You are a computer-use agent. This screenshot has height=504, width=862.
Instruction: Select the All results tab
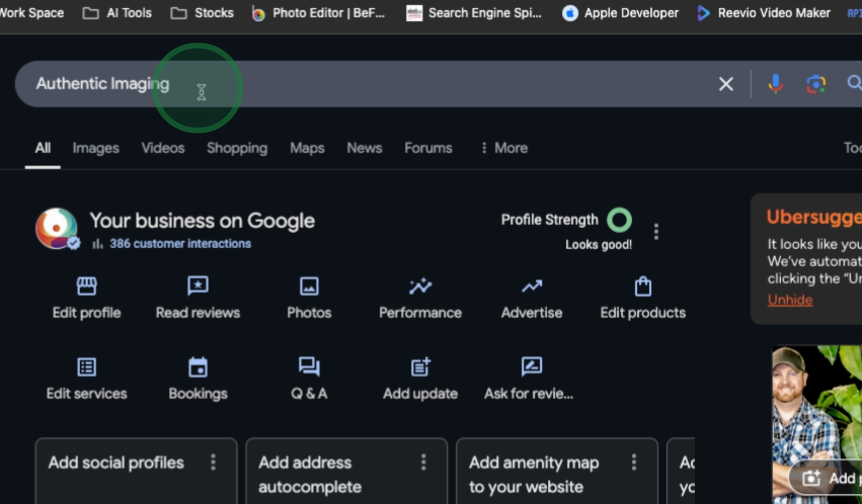click(42, 148)
